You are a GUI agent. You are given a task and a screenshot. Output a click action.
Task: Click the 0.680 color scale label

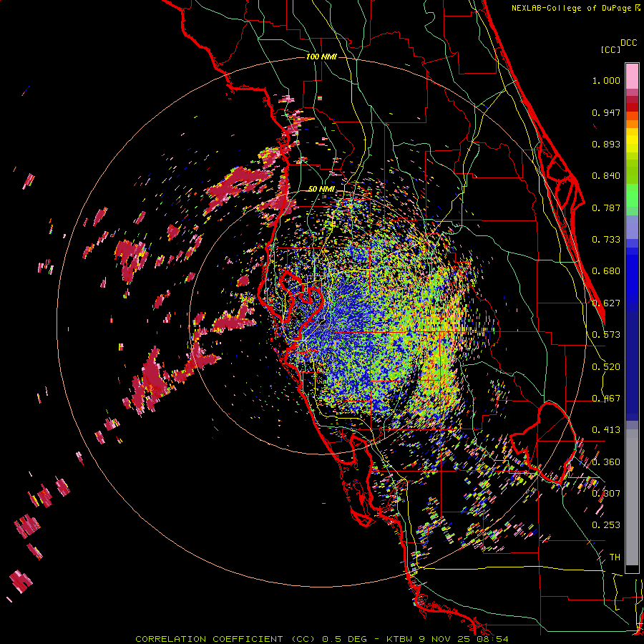click(606, 271)
